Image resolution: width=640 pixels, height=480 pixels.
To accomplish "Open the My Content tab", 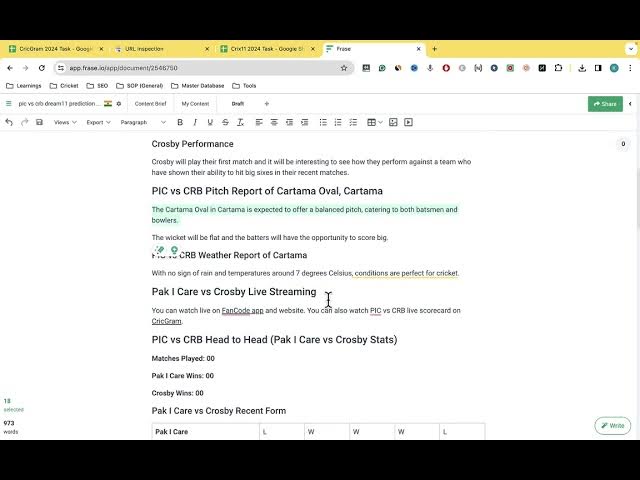I will [195, 103].
